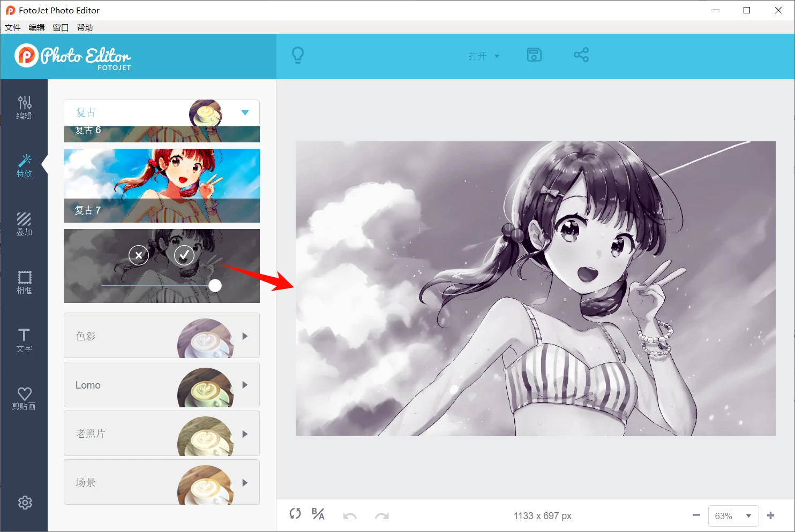Open the 63% zoom level dropdown

click(733, 516)
